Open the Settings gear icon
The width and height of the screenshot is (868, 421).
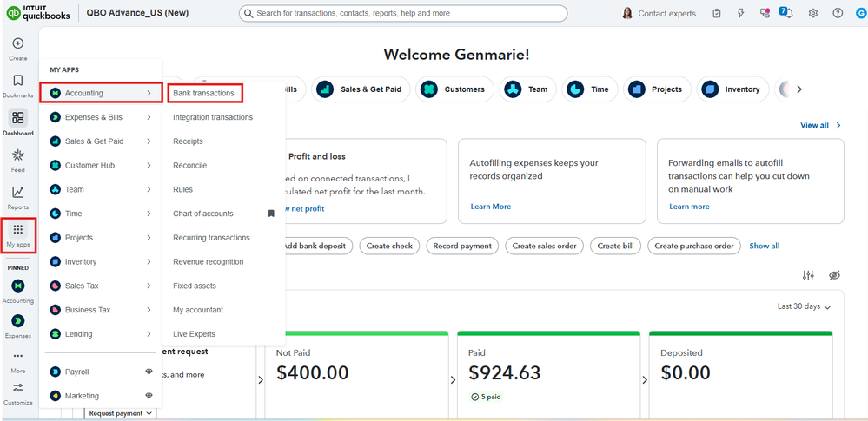813,14
